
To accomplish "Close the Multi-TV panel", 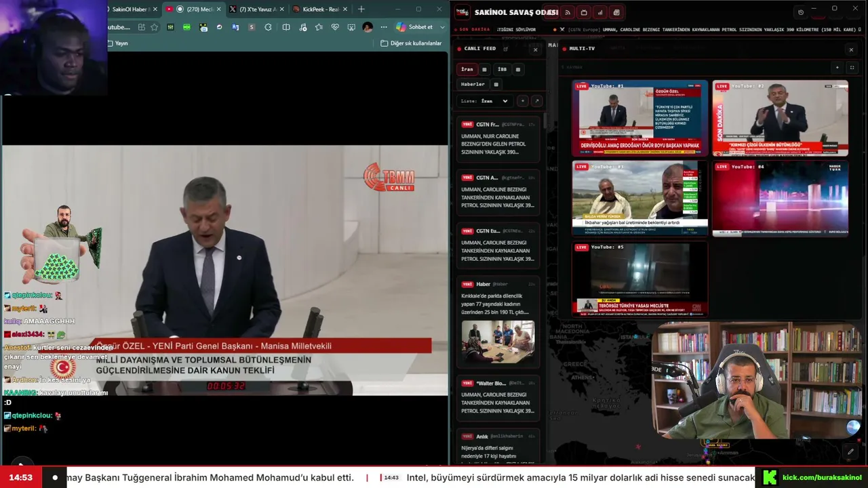I will pyautogui.click(x=851, y=49).
